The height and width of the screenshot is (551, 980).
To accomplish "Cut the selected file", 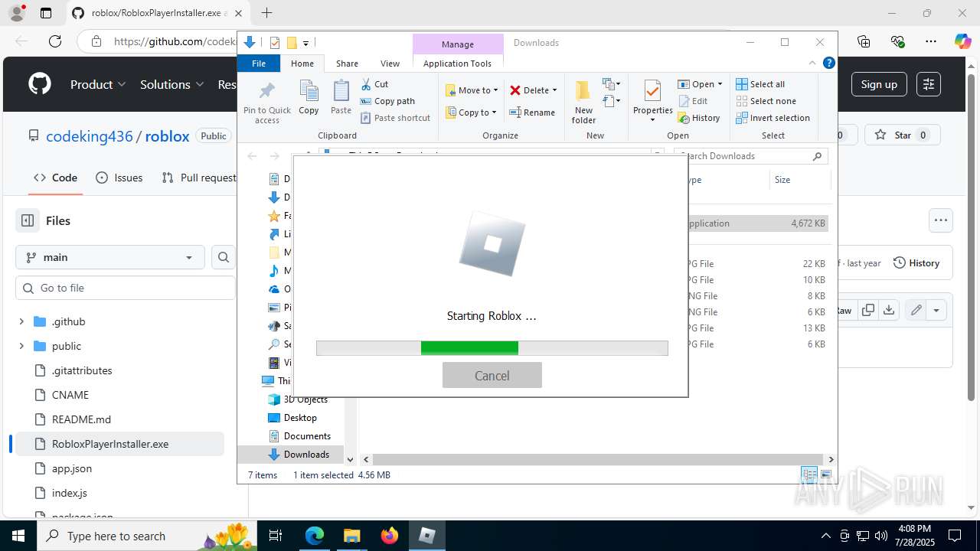I will (374, 84).
